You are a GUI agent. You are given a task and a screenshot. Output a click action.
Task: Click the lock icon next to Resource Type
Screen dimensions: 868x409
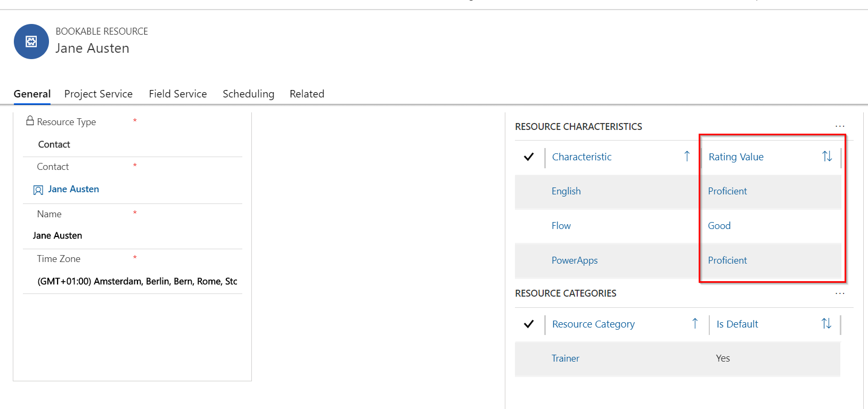(30, 121)
